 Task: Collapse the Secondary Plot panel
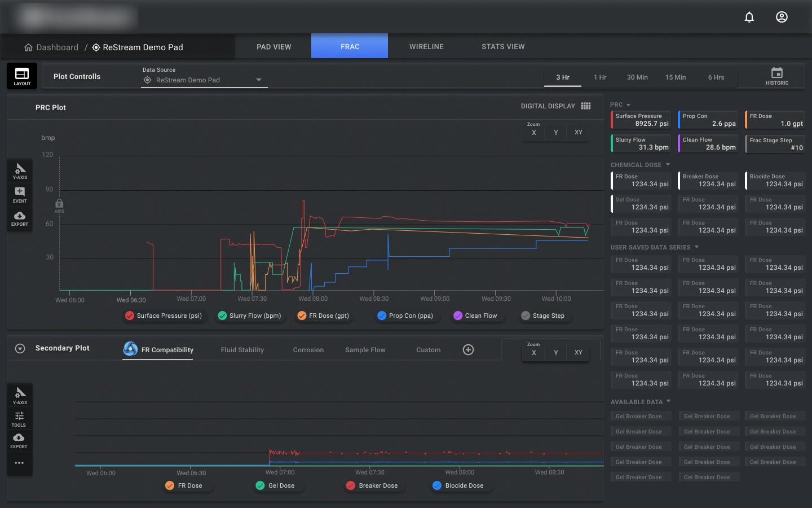click(20, 349)
